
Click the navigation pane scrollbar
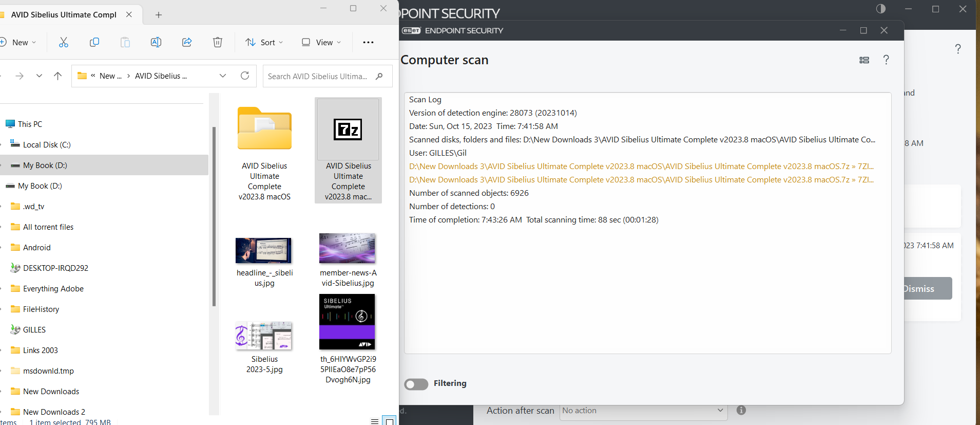point(214,216)
